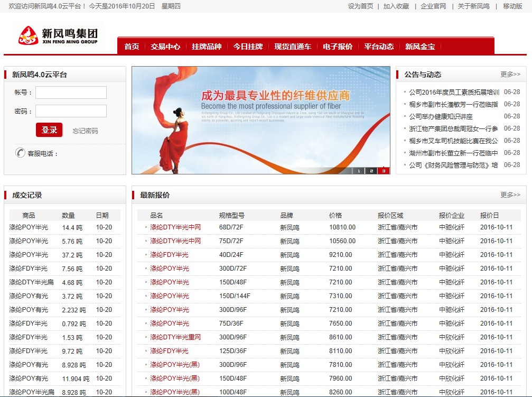Click the 忘记密码 link

click(x=85, y=131)
